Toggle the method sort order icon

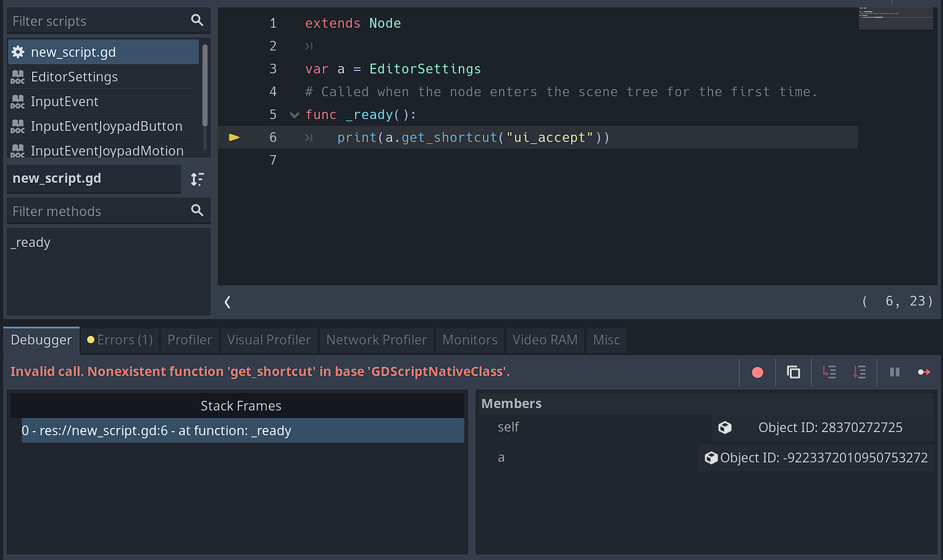196,179
